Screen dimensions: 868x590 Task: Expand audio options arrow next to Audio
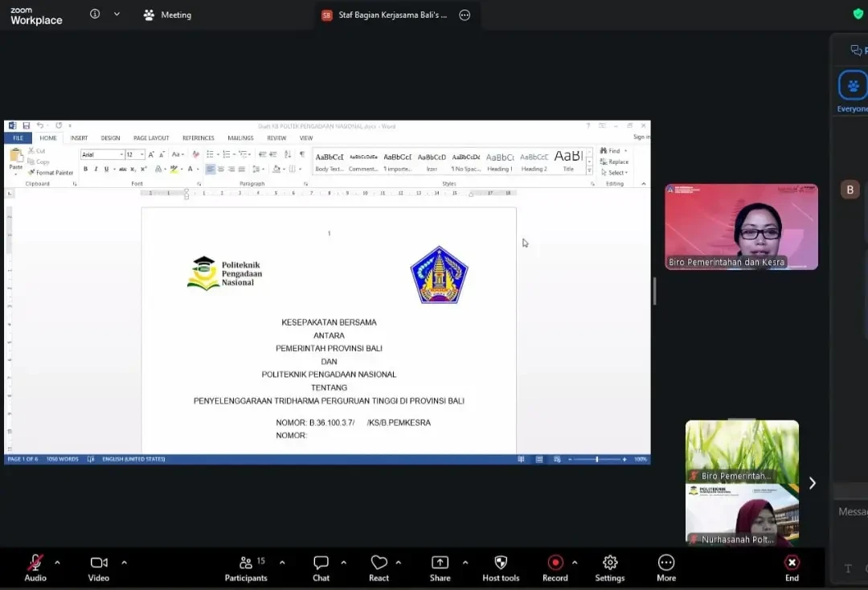[58, 563]
